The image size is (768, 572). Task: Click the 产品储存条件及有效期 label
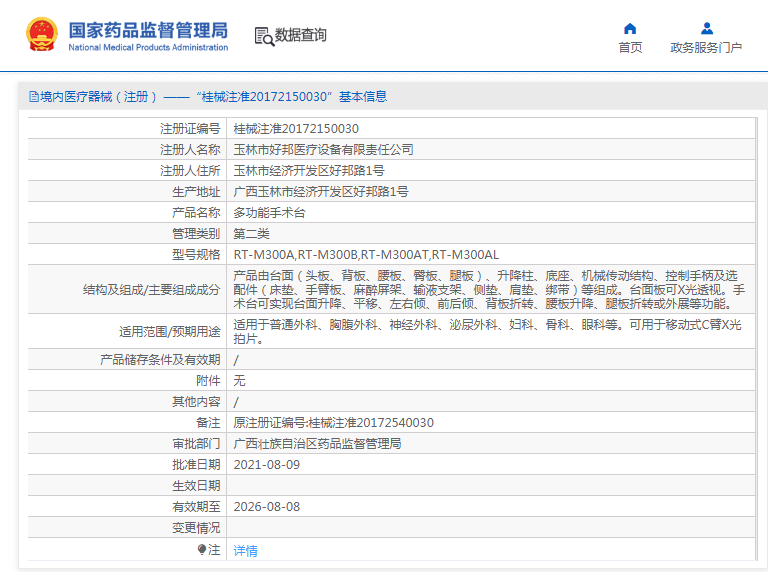pos(160,360)
